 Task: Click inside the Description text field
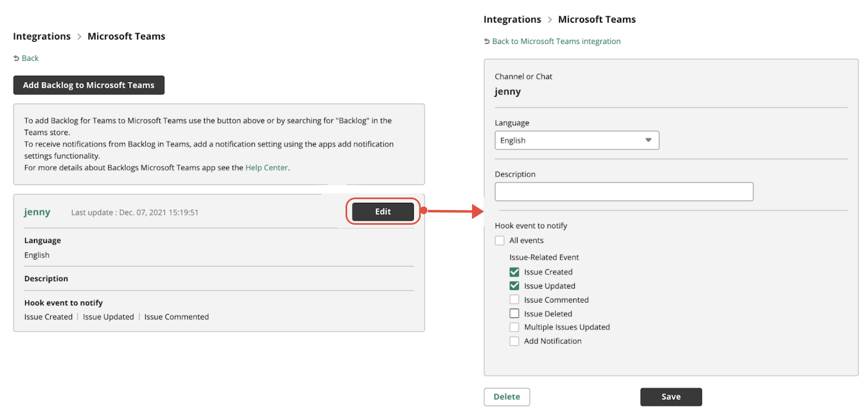click(x=624, y=192)
